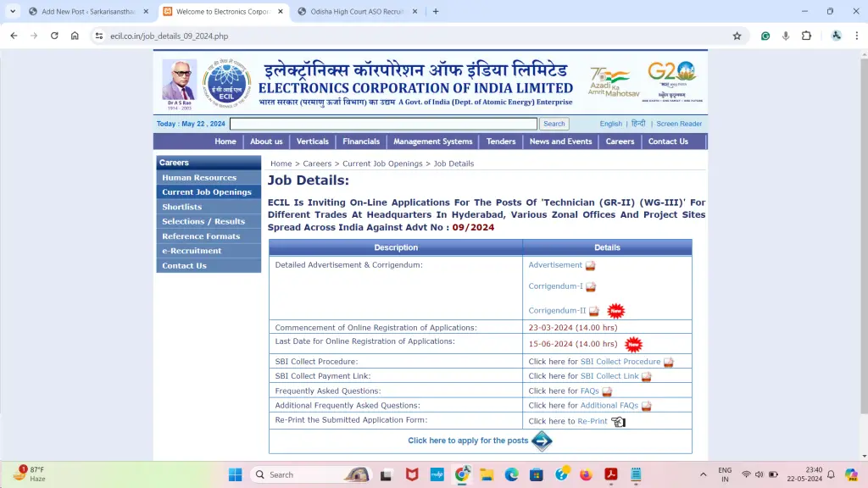Open the Re-Print link
Viewport: 868px width, 488px height.
[593, 422]
